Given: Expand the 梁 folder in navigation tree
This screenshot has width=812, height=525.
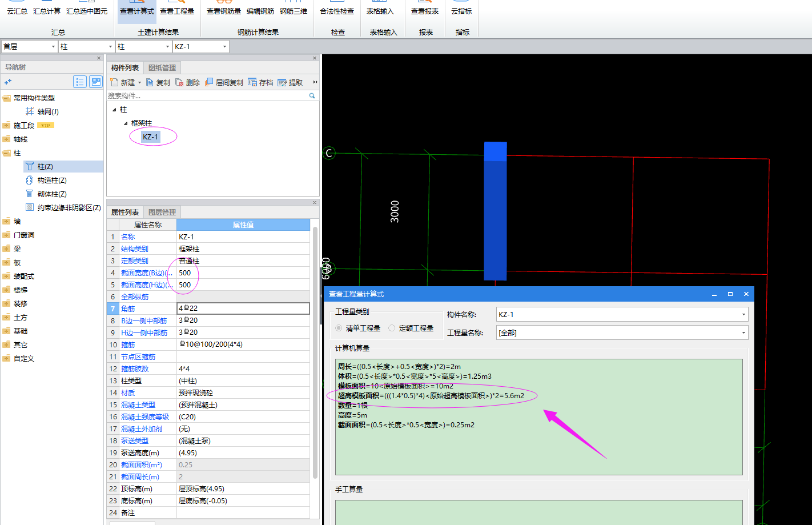Looking at the screenshot, I should click(x=6, y=249).
